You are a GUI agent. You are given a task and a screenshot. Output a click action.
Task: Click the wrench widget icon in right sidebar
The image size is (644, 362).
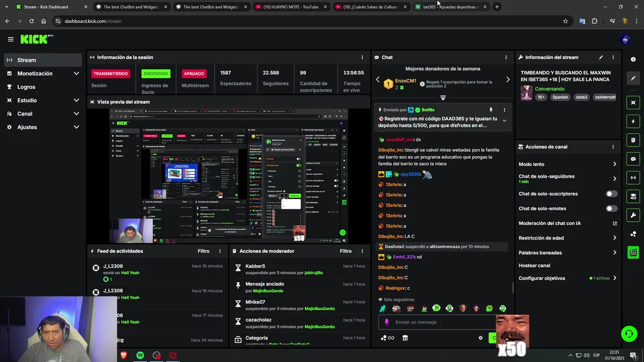pyautogui.click(x=633, y=215)
